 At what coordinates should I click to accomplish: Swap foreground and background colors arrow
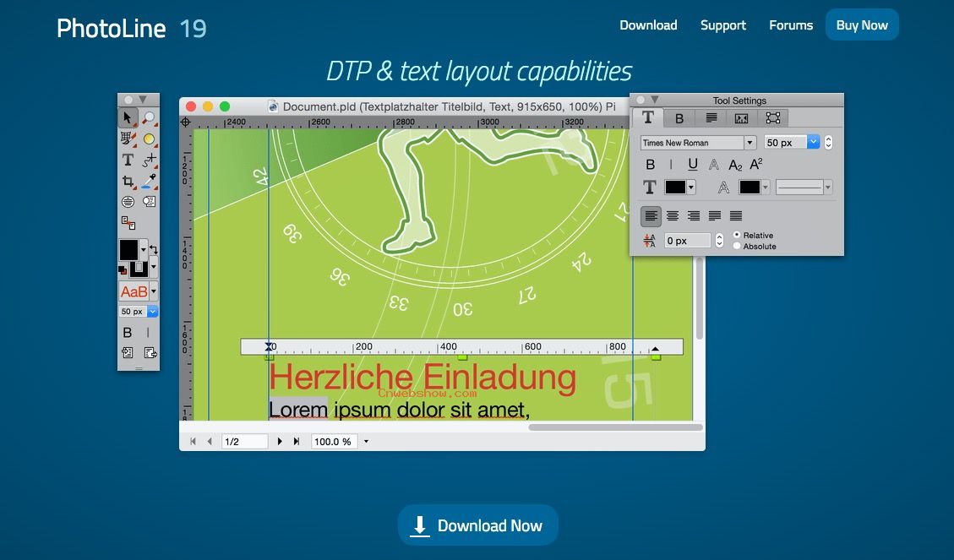point(153,249)
